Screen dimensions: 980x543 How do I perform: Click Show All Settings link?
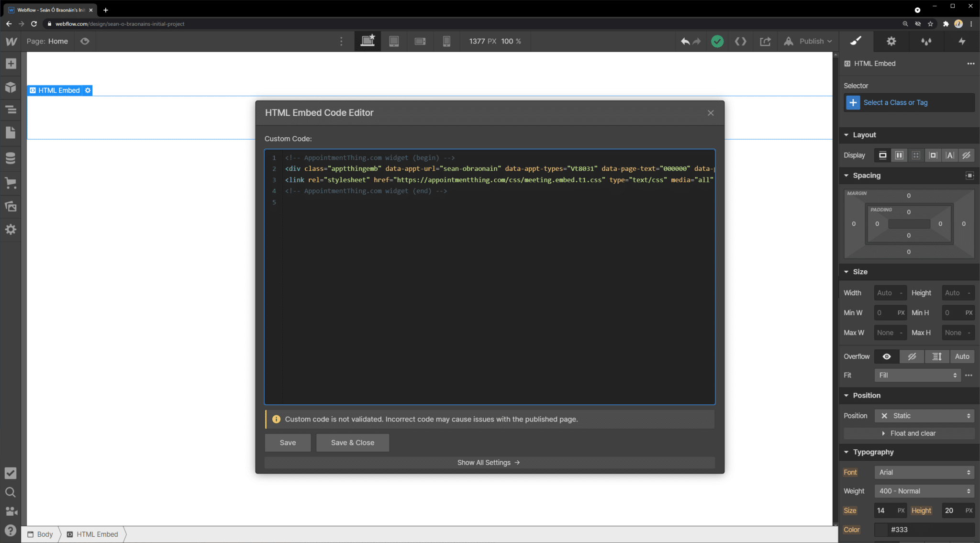(489, 463)
